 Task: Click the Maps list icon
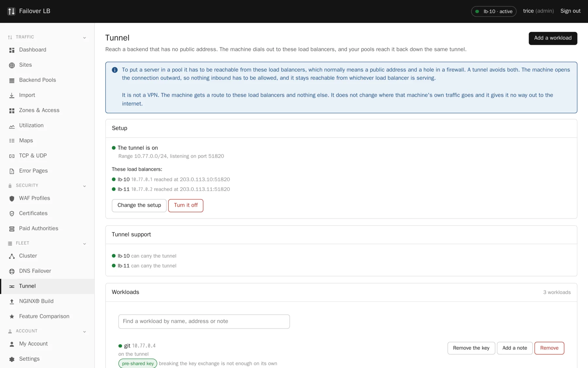12,141
